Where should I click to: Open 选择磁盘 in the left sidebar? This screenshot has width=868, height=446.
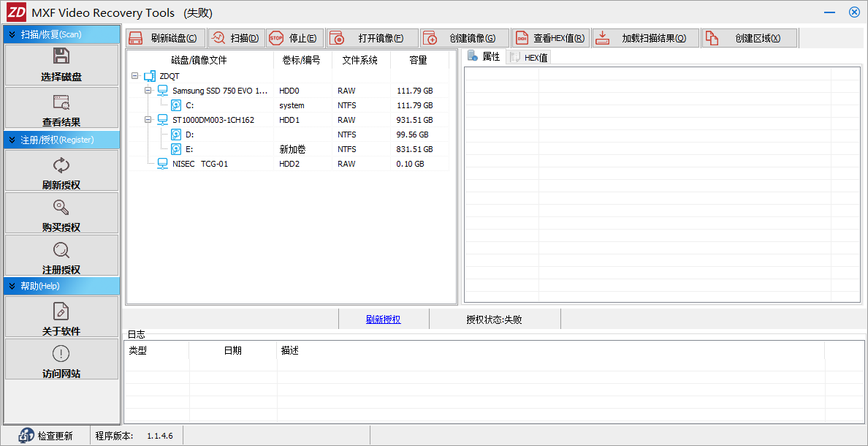(x=61, y=66)
